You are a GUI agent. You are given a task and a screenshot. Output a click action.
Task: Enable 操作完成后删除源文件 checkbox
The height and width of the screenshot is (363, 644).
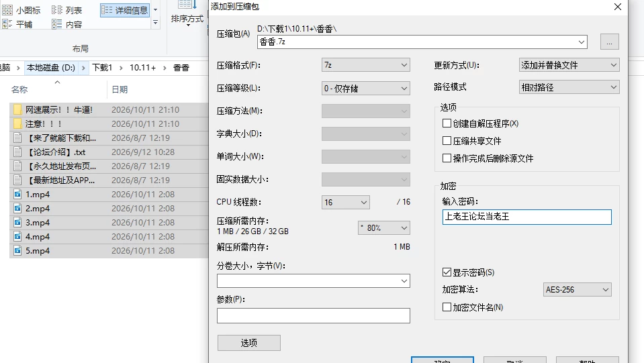[447, 158]
